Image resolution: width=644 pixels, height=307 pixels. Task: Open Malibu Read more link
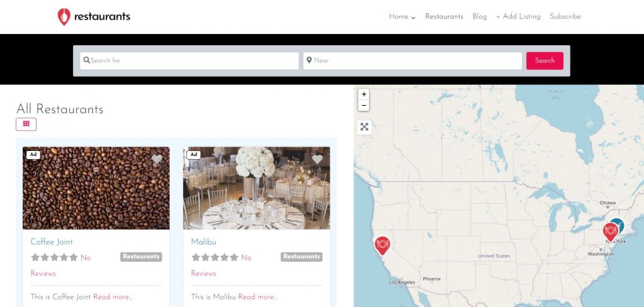pos(258,297)
